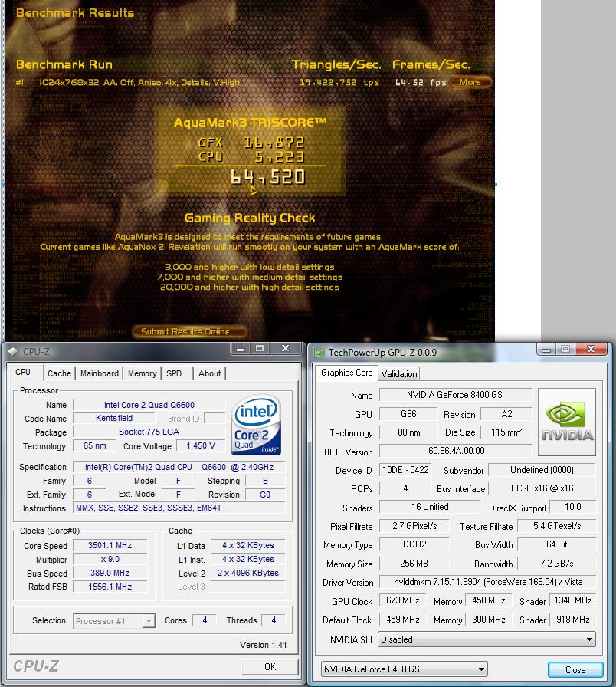616x687 pixels.
Task: Open the Processor #1 selection dropdown
Action: tap(114, 621)
